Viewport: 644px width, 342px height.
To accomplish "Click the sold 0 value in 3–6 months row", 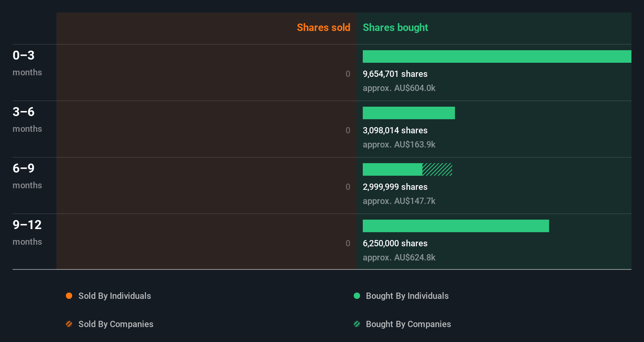I will point(348,130).
